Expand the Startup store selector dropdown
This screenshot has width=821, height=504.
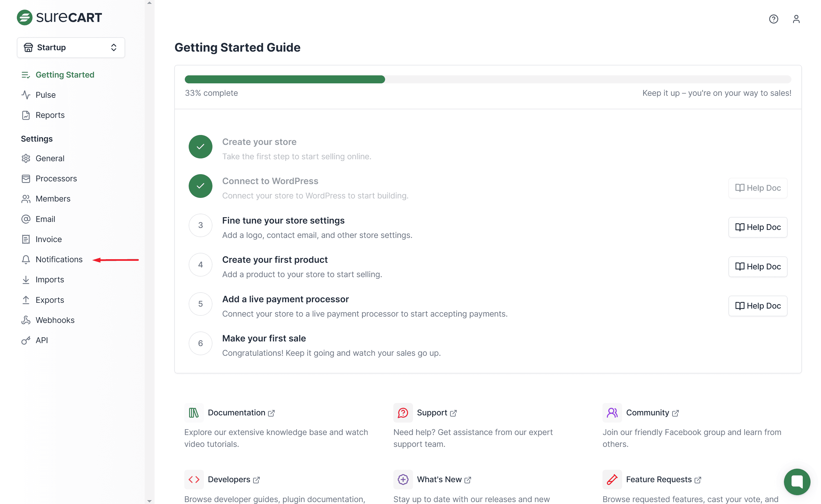pyautogui.click(x=71, y=48)
